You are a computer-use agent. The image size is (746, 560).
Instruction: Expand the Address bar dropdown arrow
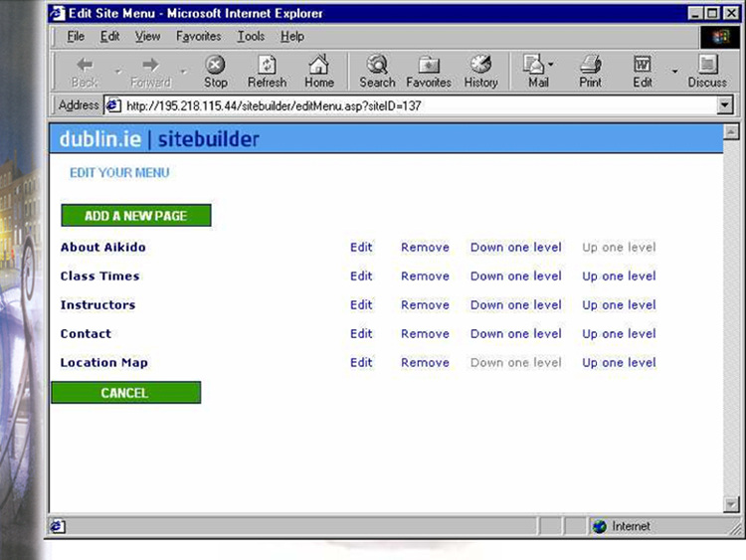coord(724,105)
